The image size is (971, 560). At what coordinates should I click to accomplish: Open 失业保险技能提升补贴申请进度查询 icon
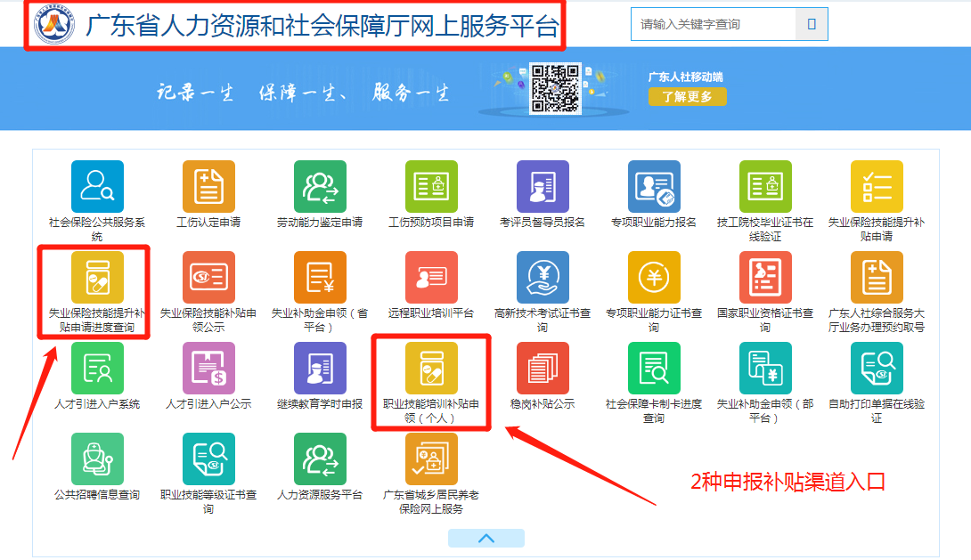pos(97,278)
